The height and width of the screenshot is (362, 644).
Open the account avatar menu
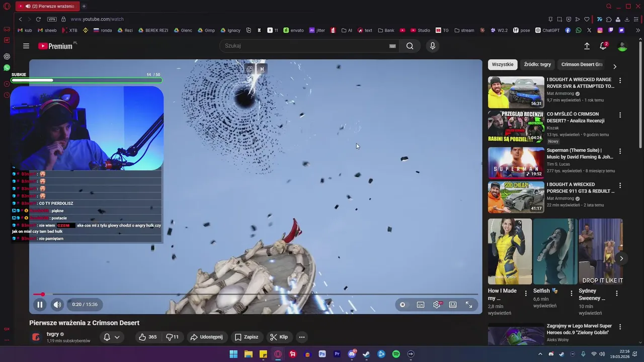(x=622, y=46)
